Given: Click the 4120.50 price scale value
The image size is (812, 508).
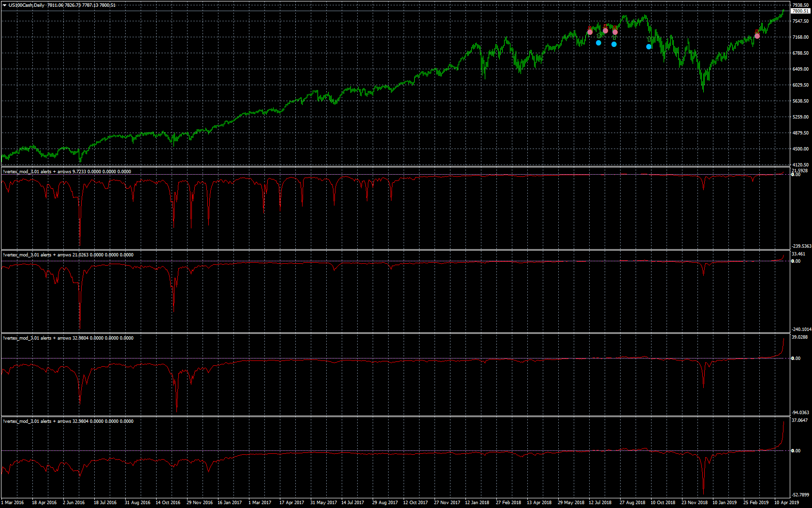Looking at the screenshot, I should click(x=801, y=165).
